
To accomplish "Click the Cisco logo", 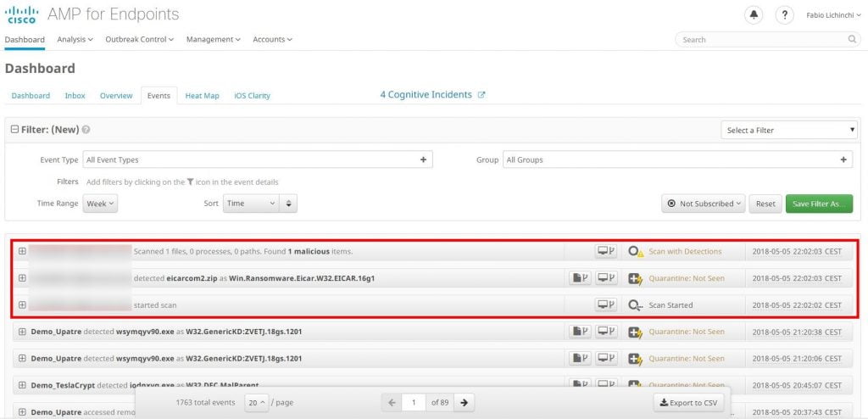I will 22,15.
